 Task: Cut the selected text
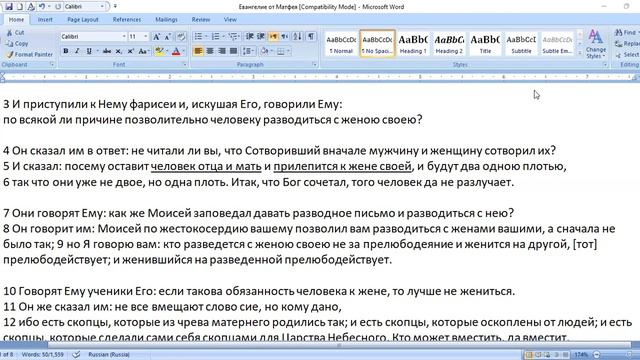(x=16, y=33)
